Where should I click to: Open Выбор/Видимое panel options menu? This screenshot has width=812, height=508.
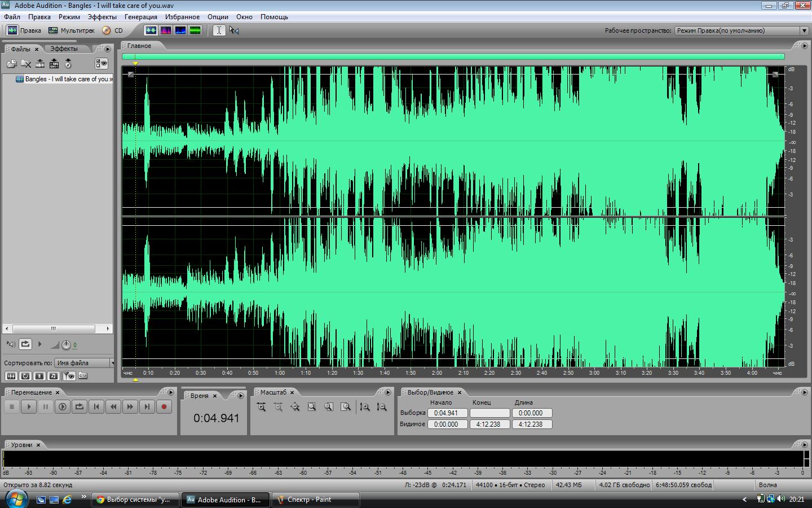[805, 392]
